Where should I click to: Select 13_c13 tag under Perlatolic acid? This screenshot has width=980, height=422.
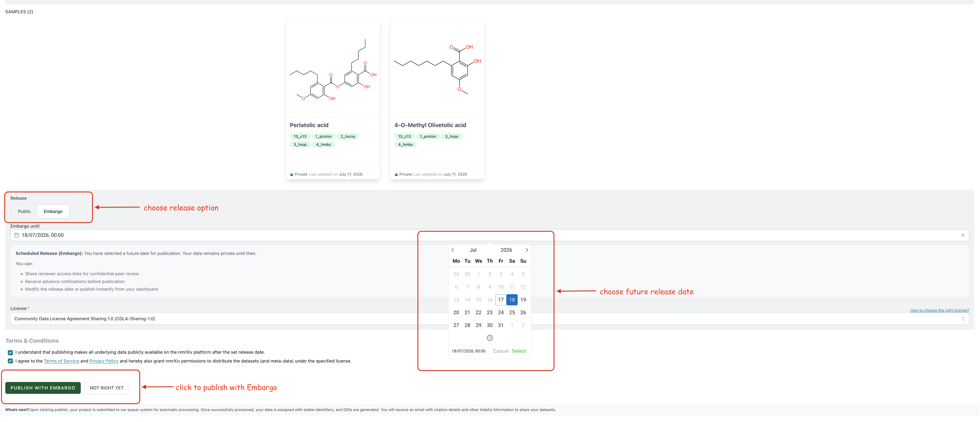coord(300,136)
